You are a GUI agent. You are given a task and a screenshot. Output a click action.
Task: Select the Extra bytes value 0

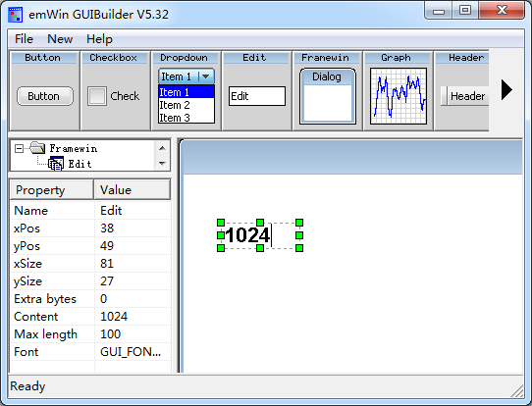[133, 298]
